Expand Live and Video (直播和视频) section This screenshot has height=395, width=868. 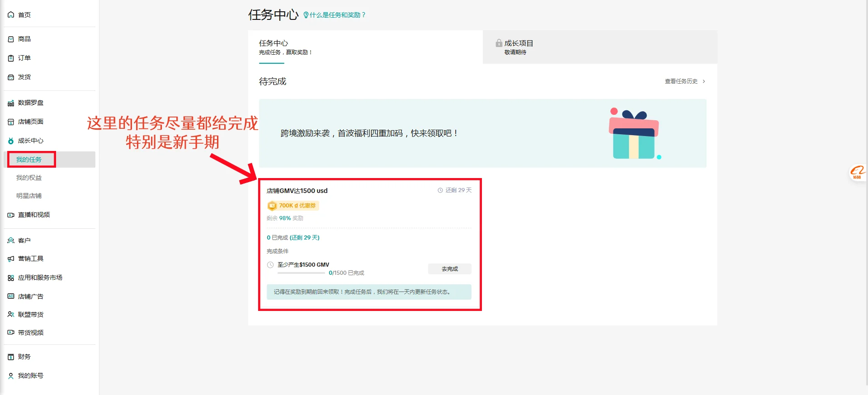tap(33, 215)
